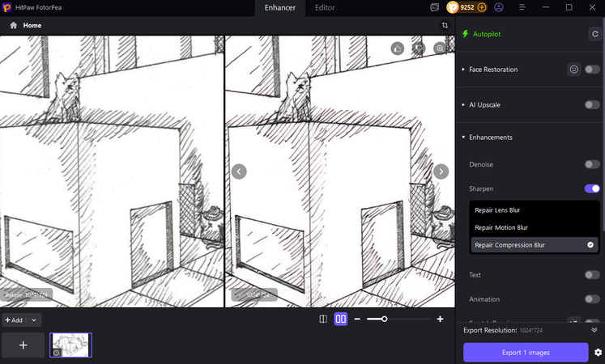
Task: Disable the Sharpen toggle
Action: [592, 188]
